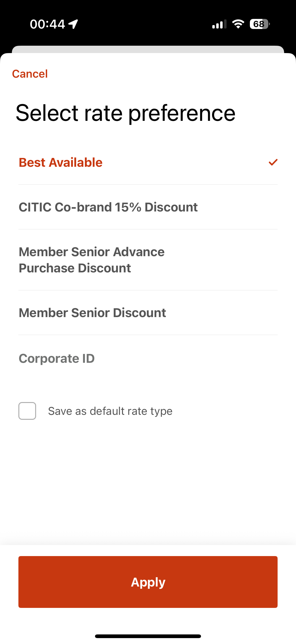Image resolution: width=296 pixels, height=644 pixels.
Task: Tap the clock time in status bar
Action: [x=47, y=24]
